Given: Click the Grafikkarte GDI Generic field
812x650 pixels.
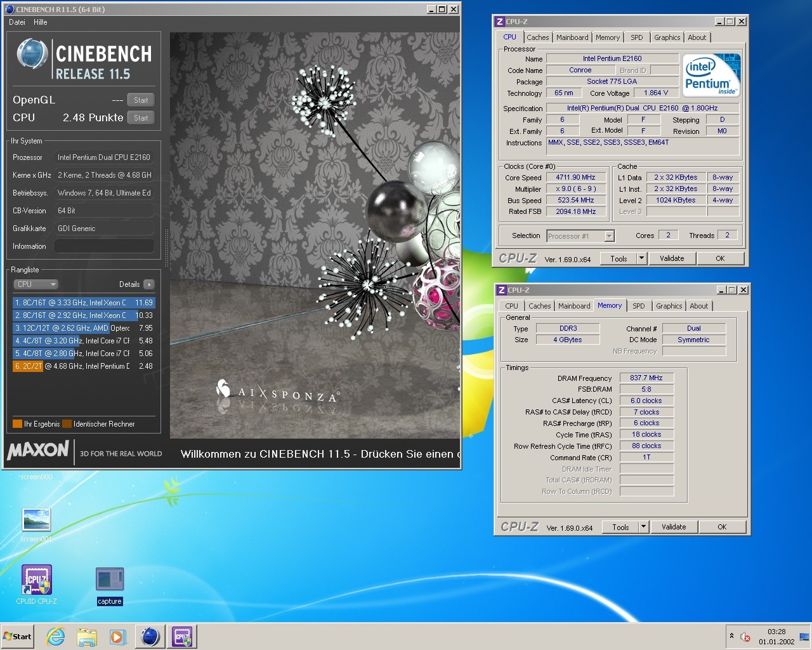Looking at the screenshot, I should click(104, 229).
